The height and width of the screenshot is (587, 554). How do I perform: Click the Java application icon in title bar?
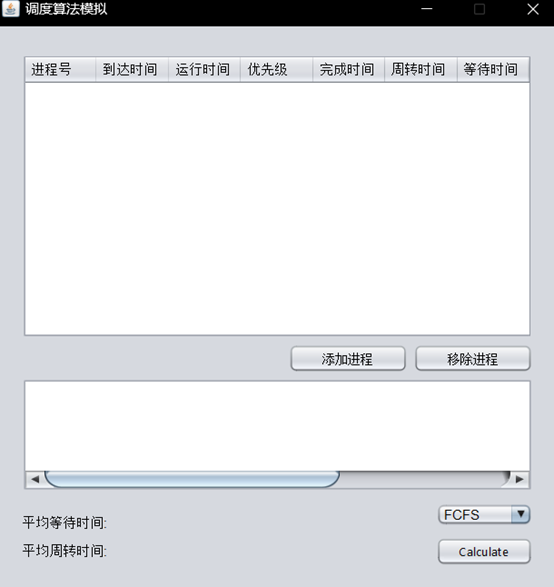pyautogui.click(x=10, y=9)
